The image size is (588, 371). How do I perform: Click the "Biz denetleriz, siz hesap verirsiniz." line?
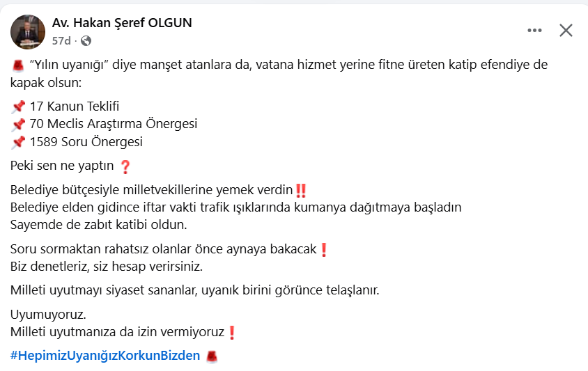coord(106,266)
